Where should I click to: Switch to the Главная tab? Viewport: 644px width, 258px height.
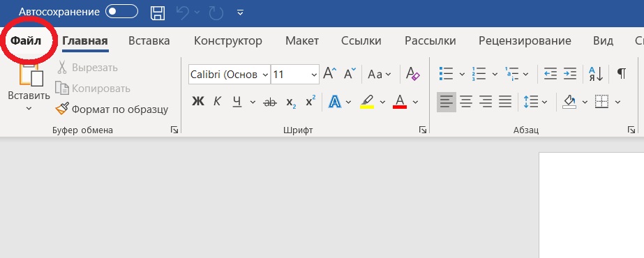(x=85, y=41)
